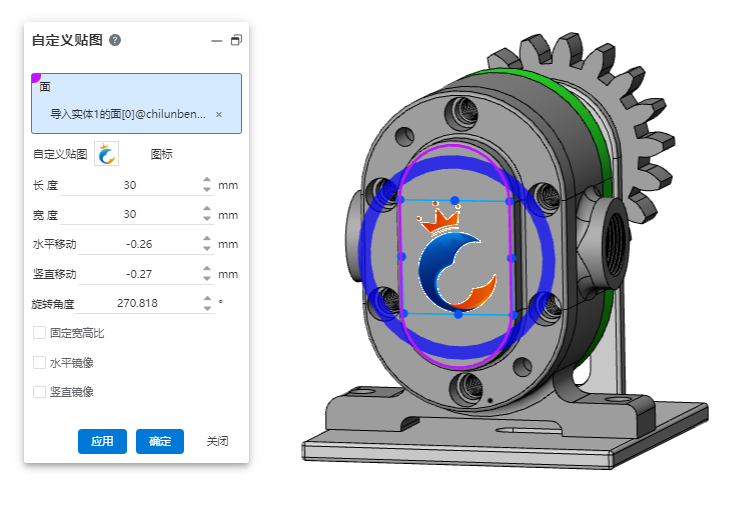Choose the custom decal thumbnail image
Image resolution: width=741 pixels, height=508 pixels.
click(106, 154)
